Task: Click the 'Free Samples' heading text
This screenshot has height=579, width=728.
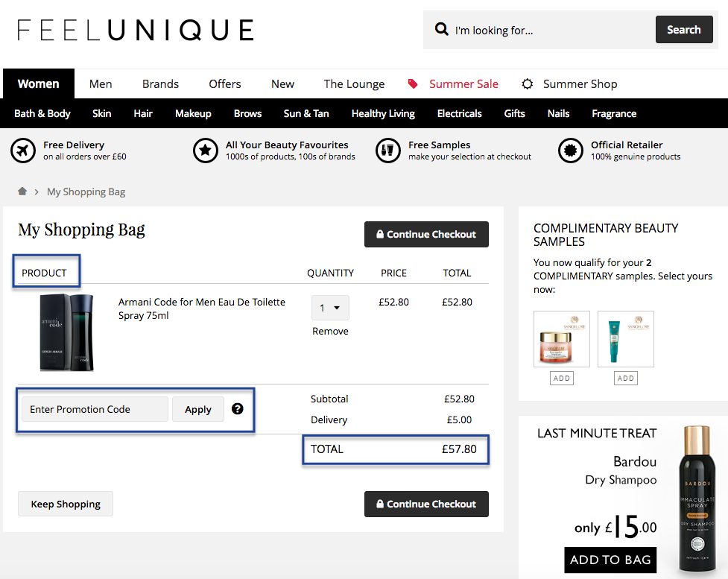Action: coord(439,145)
